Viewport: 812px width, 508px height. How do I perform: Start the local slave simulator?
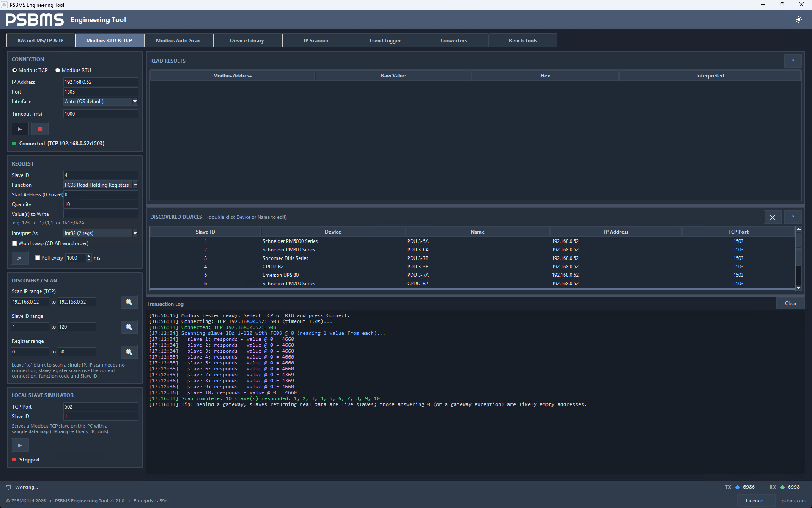point(19,445)
